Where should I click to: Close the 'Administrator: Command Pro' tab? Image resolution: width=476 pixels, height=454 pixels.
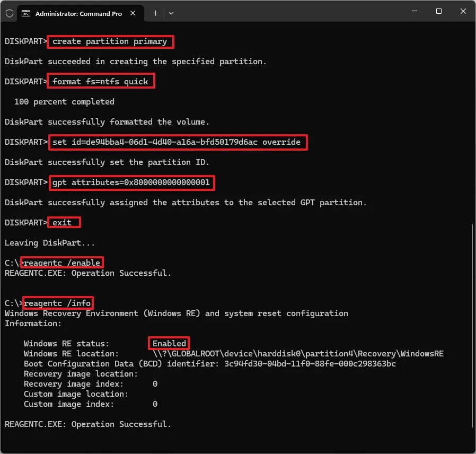133,13
